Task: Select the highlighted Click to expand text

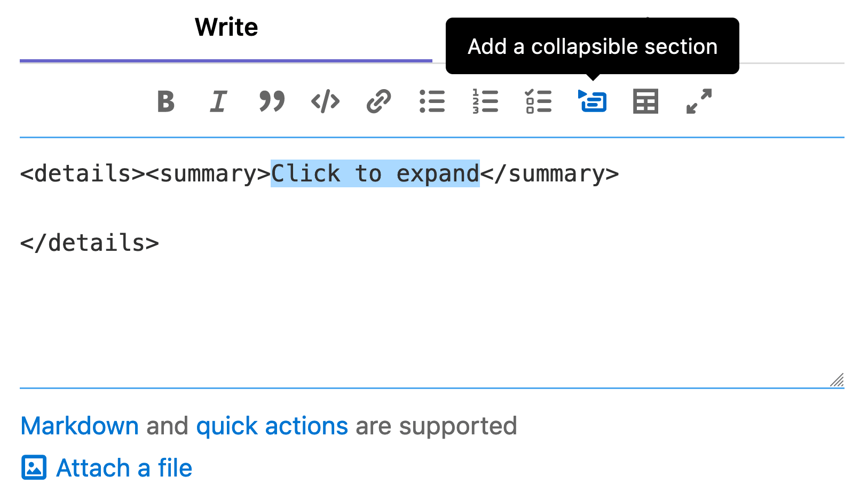Action: 374,173
